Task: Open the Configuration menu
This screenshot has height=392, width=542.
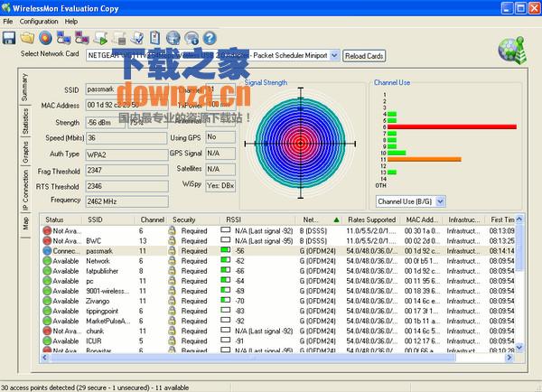Action: (39, 22)
